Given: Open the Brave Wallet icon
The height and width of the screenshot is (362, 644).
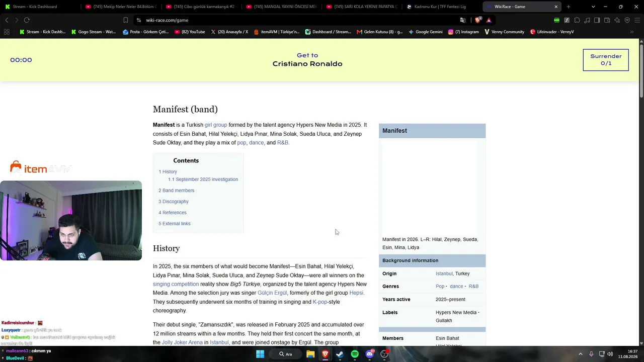Looking at the screenshot, I should coord(607,20).
